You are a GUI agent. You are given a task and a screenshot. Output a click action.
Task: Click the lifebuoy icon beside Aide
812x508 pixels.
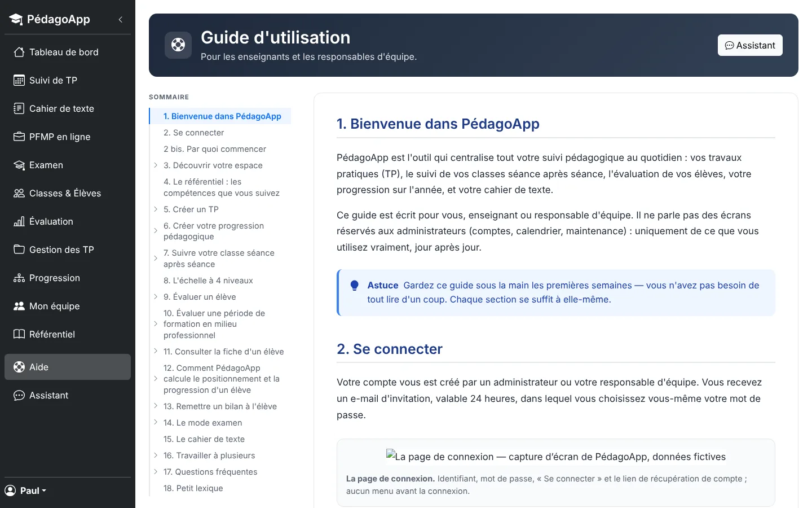[19, 367]
